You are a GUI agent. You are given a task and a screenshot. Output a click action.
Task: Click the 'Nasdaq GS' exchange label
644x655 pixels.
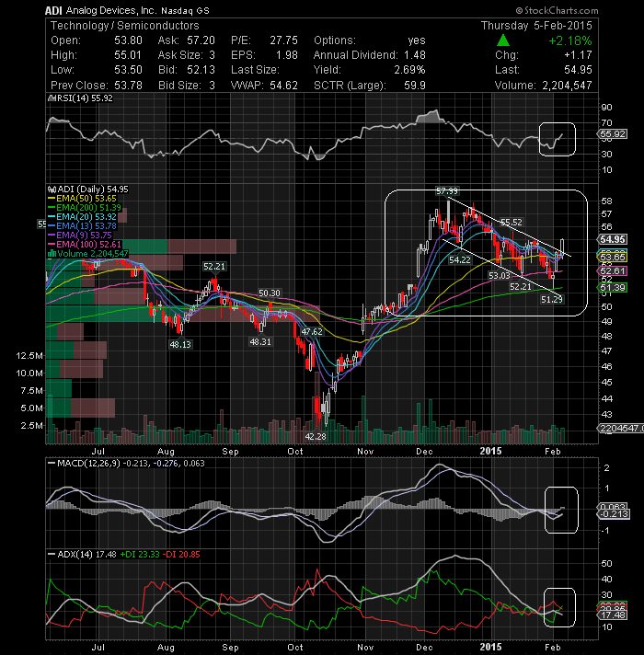(185, 11)
